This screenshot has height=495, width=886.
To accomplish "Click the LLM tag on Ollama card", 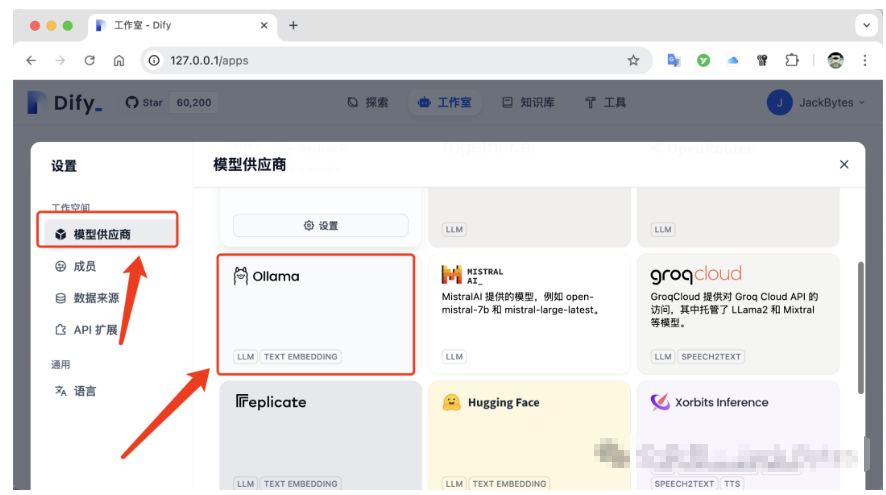I will (x=245, y=357).
